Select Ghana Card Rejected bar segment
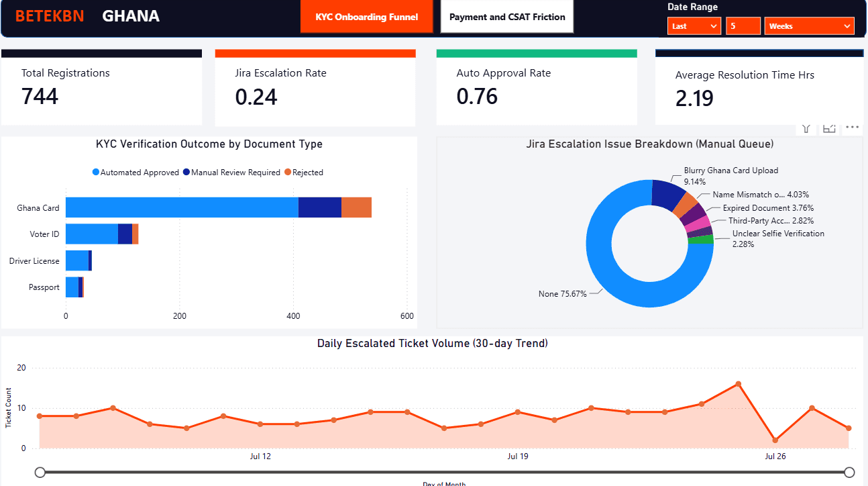The image size is (868, 486). coord(356,207)
